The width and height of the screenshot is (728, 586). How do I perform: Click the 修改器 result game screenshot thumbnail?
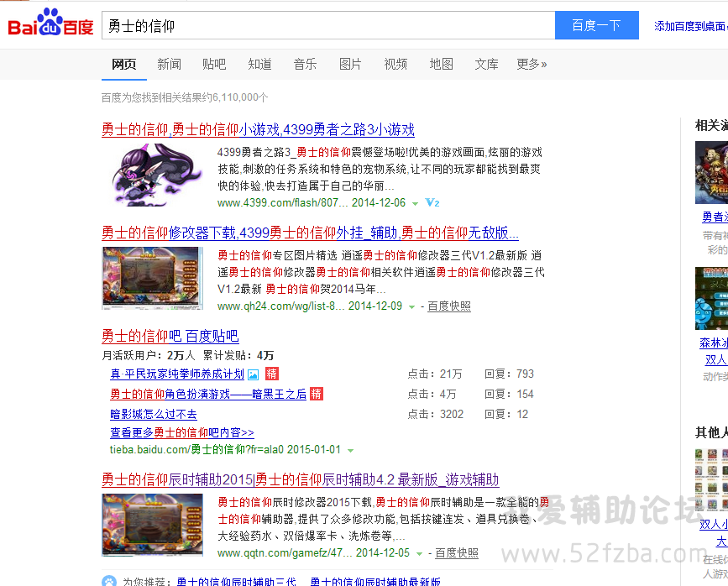pyautogui.click(x=152, y=278)
